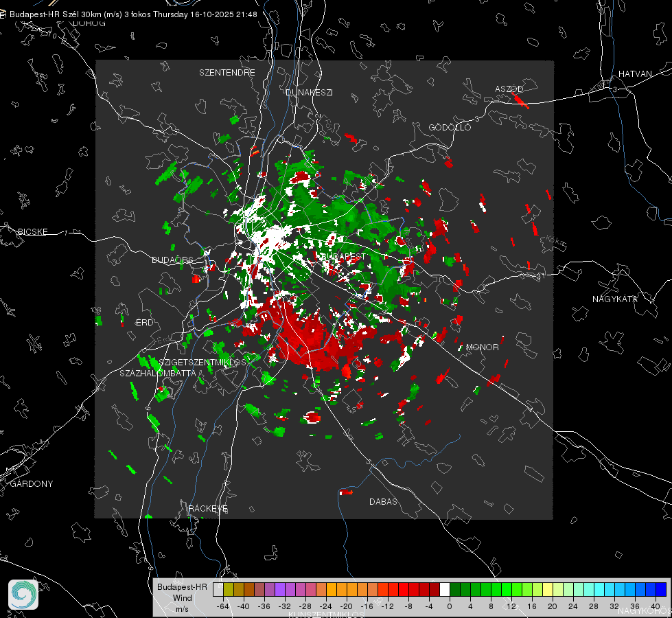The image size is (672, 618).
Task: Select the GÖDÖLLŐ map label
Action: pos(450,127)
